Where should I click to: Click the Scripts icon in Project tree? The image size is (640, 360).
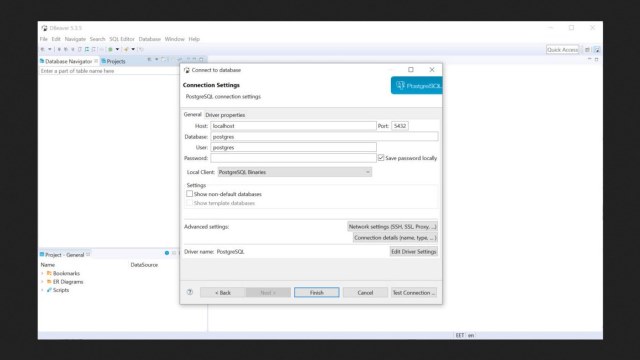(49, 290)
